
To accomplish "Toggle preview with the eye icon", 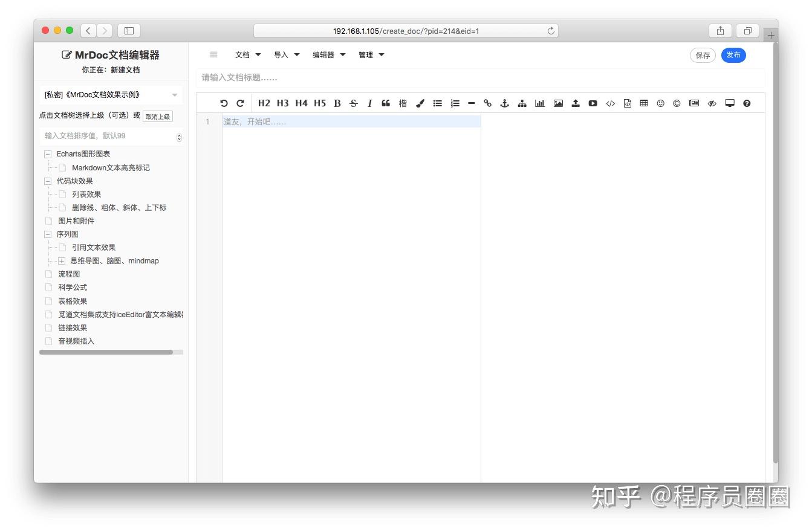I will (712, 103).
